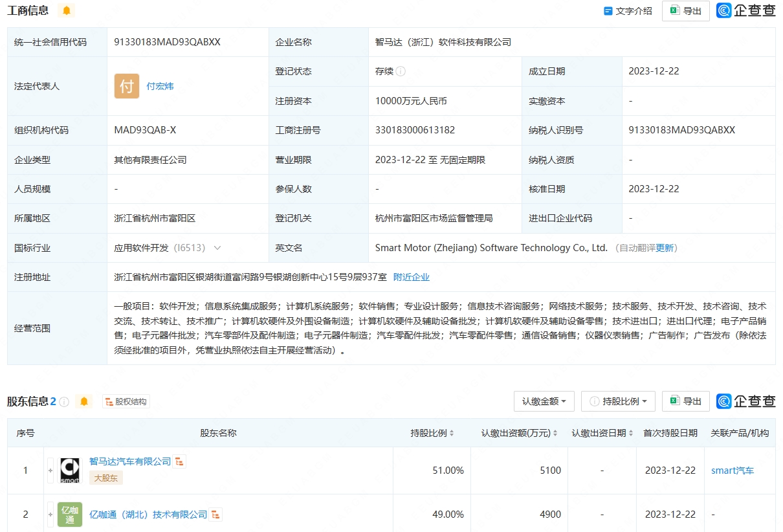The height and width of the screenshot is (532, 783).
Task: Open related product link smart汽车
Action: pyautogui.click(x=733, y=471)
